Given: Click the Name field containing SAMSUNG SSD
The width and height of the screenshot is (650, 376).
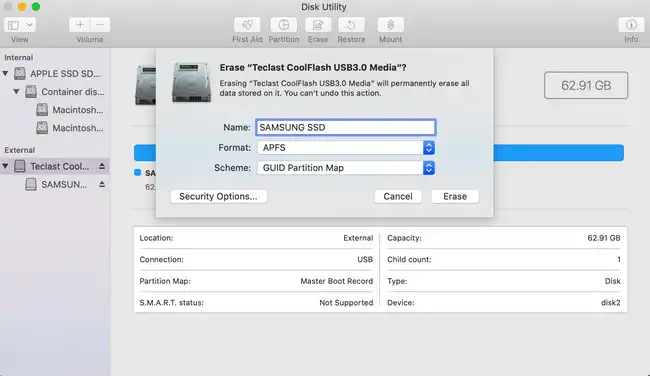Looking at the screenshot, I should click(x=346, y=127).
